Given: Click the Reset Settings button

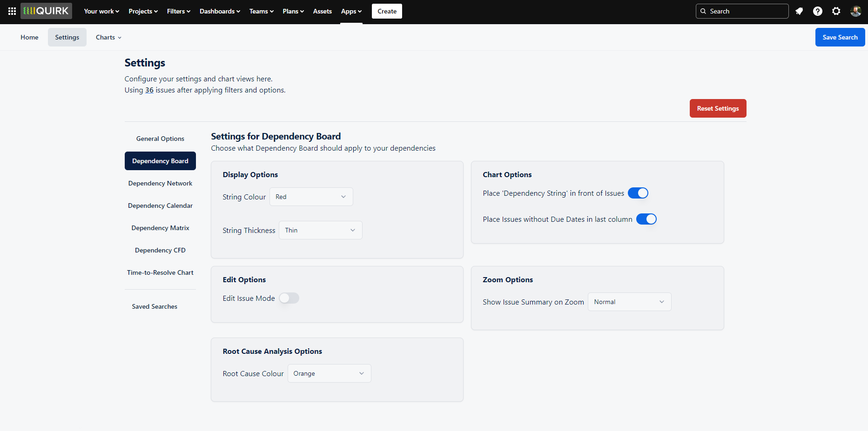Looking at the screenshot, I should (x=718, y=108).
